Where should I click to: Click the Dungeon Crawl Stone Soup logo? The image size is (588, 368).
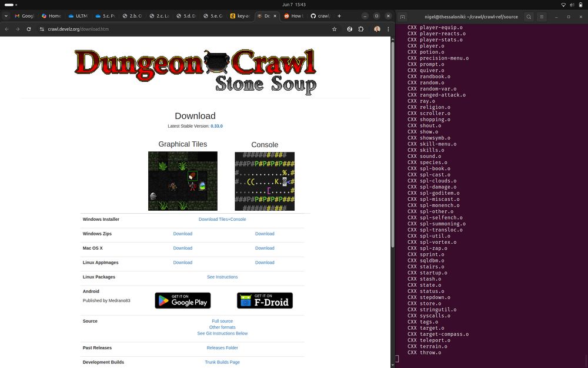click(195, 71)
